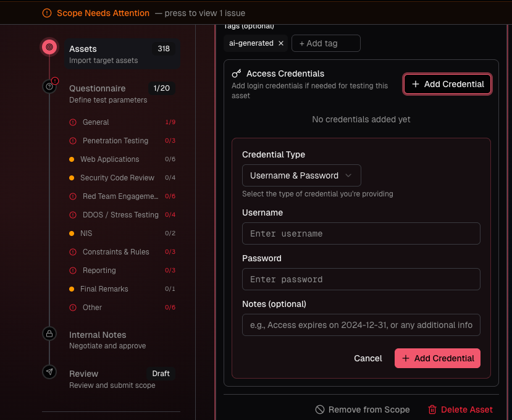The width and height of the screenshot is (512, 420).
Task: Remove the ai-generated tag with its x
Action: 281,43
